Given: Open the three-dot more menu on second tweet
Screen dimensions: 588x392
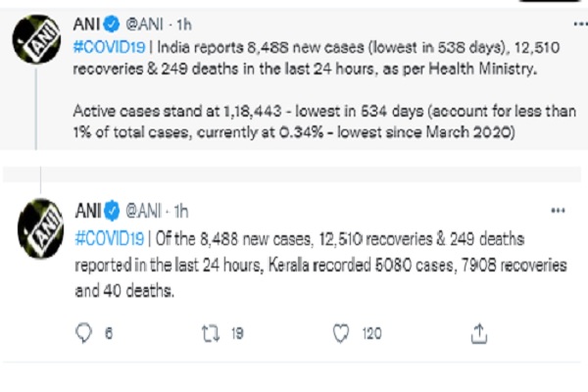Looking at the screenshot, I should (x=558, y=210).
